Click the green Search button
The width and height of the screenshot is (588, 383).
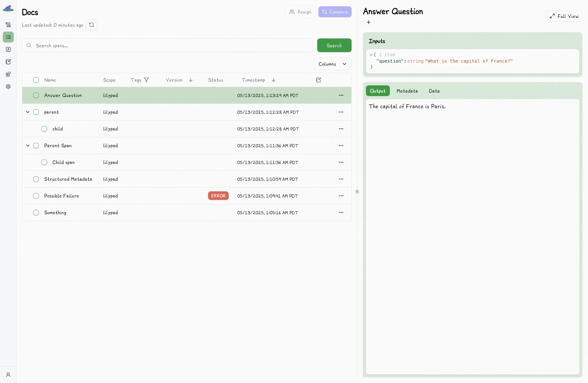[x=334, y=45]
